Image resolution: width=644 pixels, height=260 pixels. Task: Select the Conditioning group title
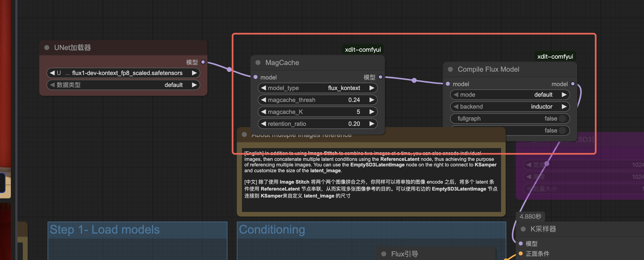tap(272, 230)
